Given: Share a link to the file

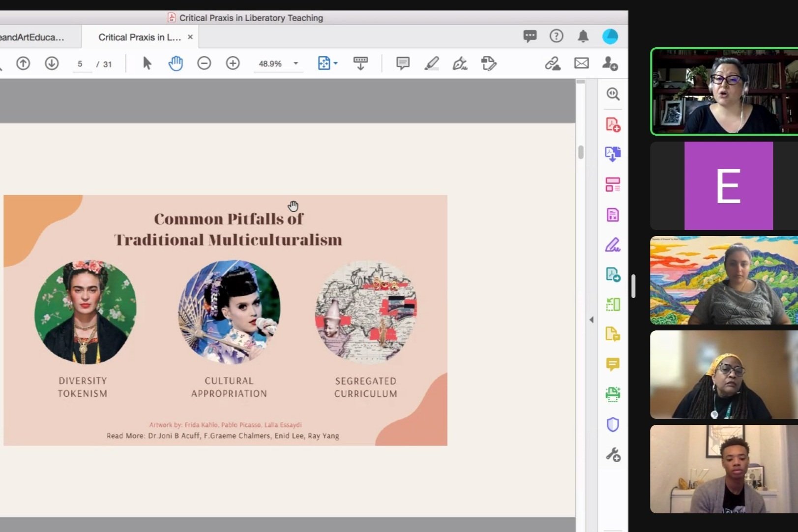Looking at the screenshot, I should pyautogui.click(x=553, y=63).
